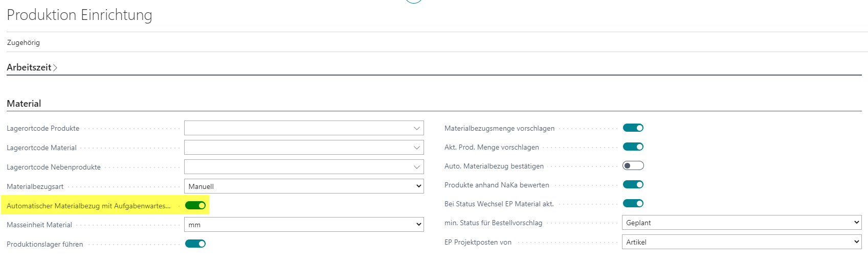Image resolution: width=868 pixels, height=265 pixels.
Task: Open EP Projektposten von dropdown showing Artikel
Action: pyautogui.click(x=742, y=242)
